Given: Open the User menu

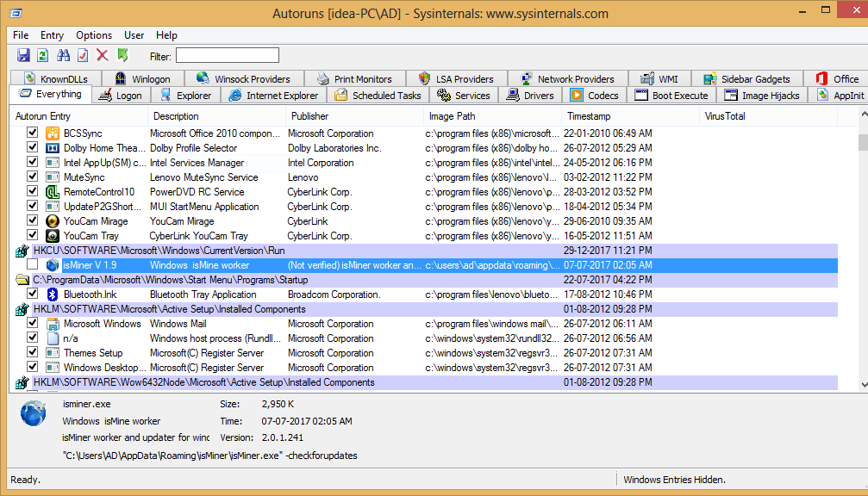Looking at the screenshot, I should point(134,35).
